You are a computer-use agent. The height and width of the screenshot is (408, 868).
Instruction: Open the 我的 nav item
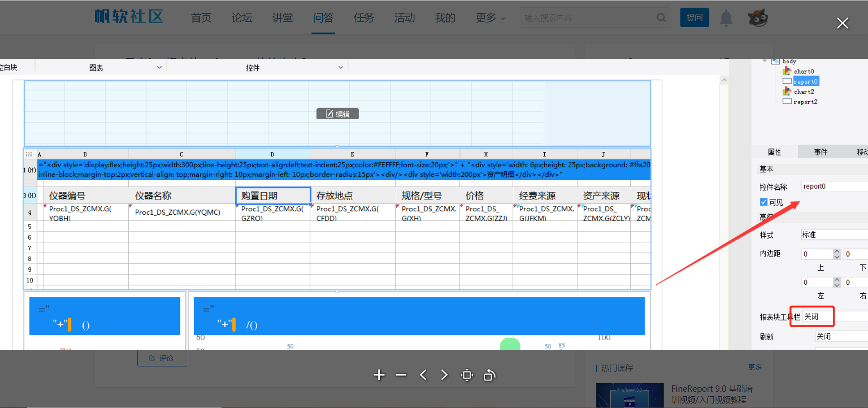pos(445,18)
